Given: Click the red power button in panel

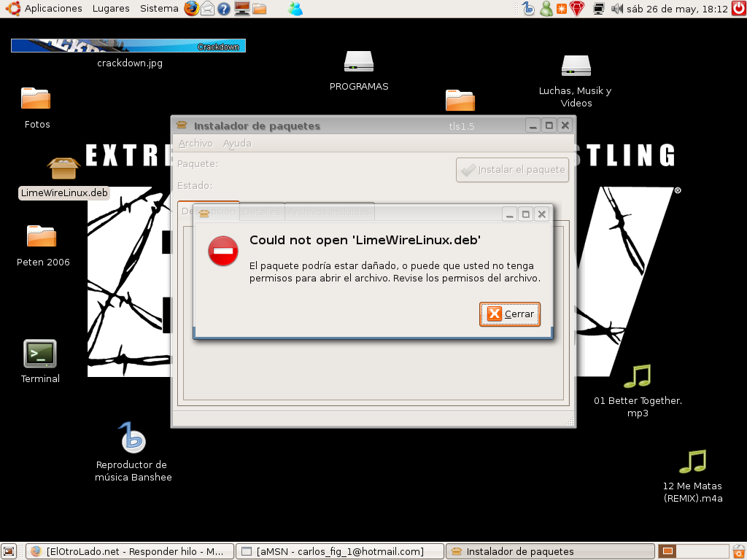Looking at the screenshot, I should pyautogui.click(x=739, y=9).
